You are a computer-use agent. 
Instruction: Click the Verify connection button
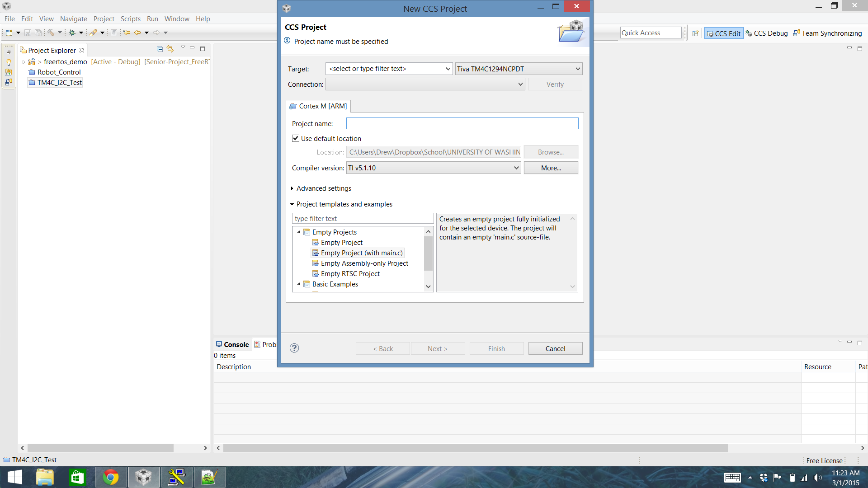[555, 84]
